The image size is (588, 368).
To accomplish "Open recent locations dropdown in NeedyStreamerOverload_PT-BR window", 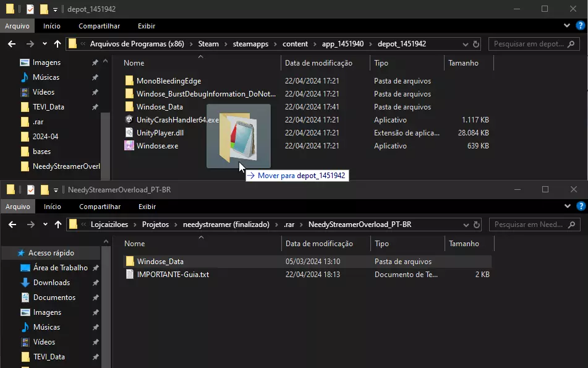I will [45, 225].
